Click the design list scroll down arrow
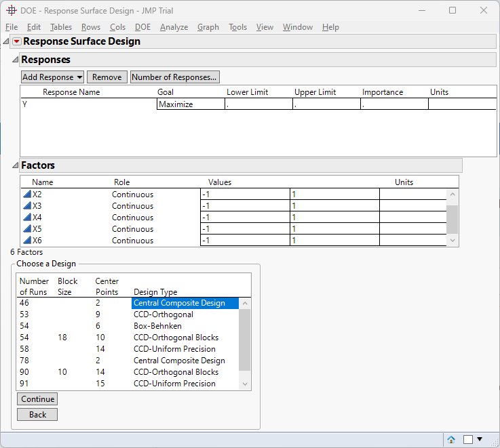Viewport: 500px width, 448px height. [x=245, y=384]
